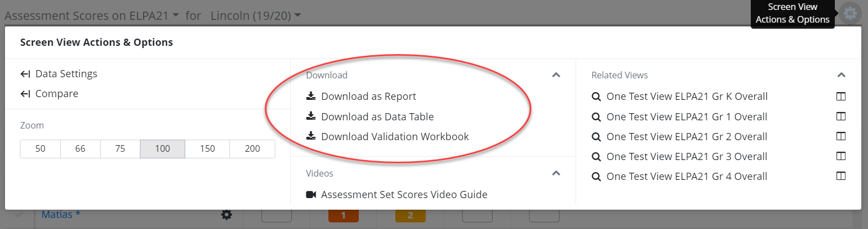The image size is (868, 229).
Task: Select zoom level 75
Action: [120, 148]
